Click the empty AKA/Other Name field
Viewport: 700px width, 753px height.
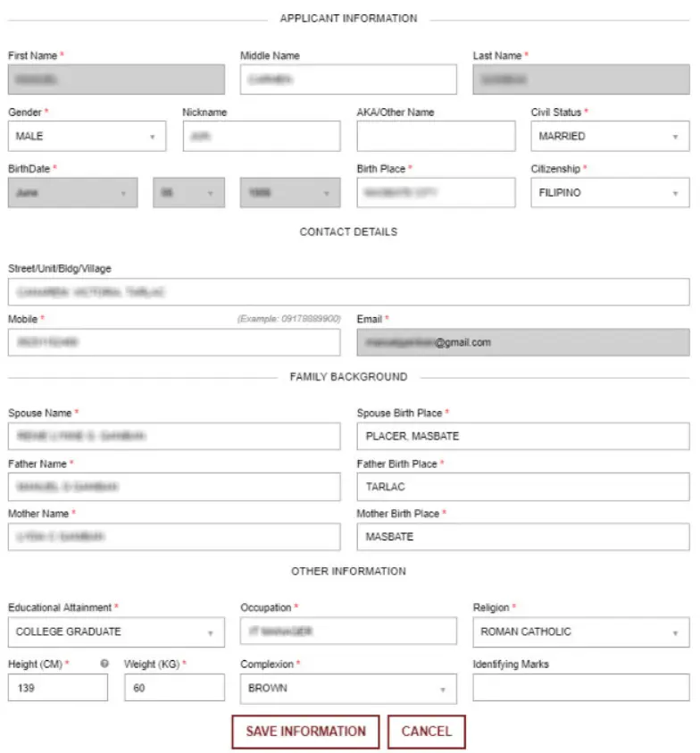tap(436, 137)
